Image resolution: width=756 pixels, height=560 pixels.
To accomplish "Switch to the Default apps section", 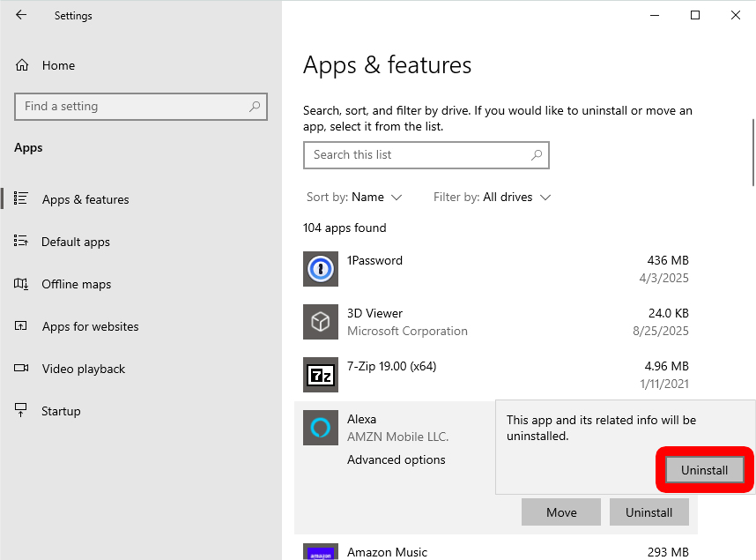I will tap(76, 242).
